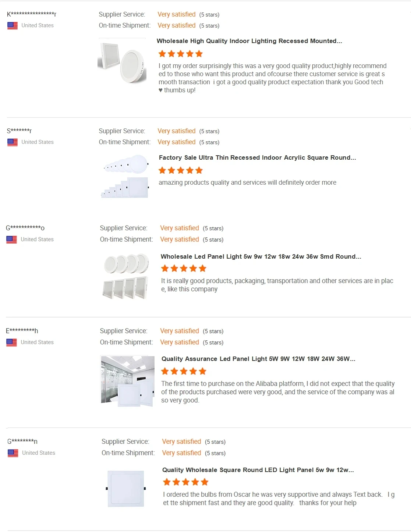Click star rating under Wholesale High Quality Indoor Lighting

coord(180,54)
